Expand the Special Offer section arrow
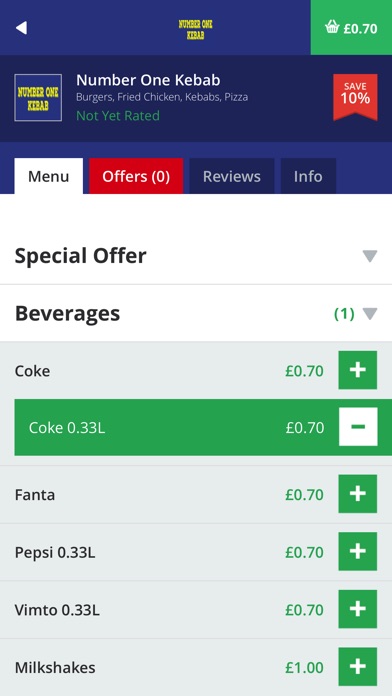The height and width of the screenshot is (696, 392). pyautogui.click(x=369, y=256)
